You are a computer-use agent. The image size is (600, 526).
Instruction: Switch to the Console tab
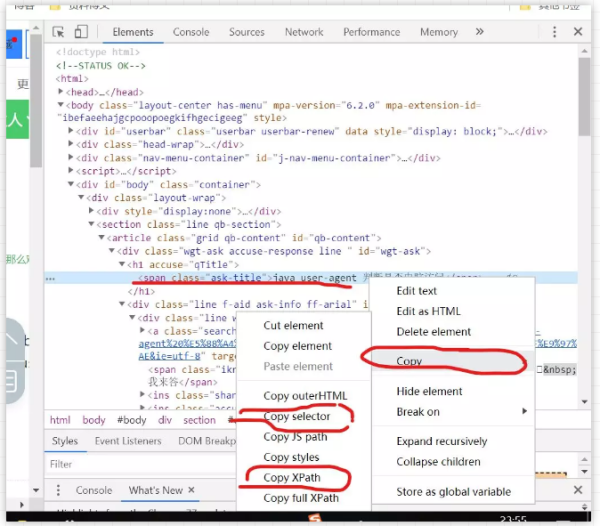(x=191, y=32)
